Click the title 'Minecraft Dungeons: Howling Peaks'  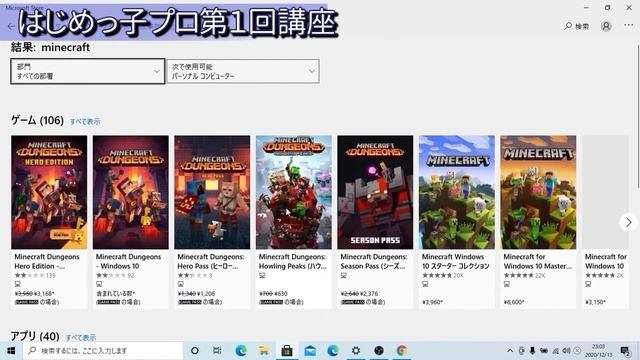tap(293, 261)
